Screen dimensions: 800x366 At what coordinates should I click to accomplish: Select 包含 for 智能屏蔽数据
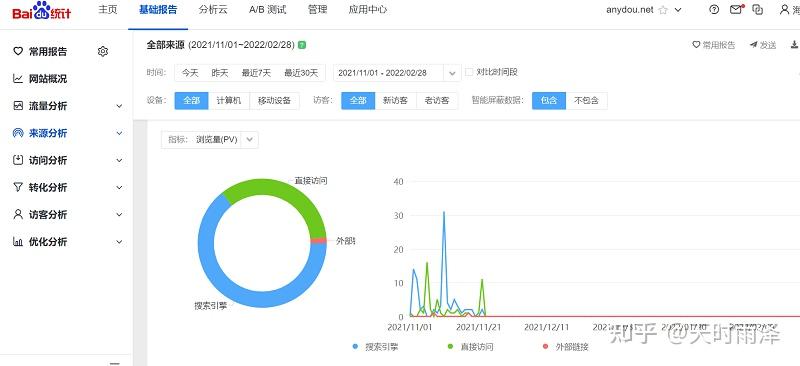[x=549, y=101]
